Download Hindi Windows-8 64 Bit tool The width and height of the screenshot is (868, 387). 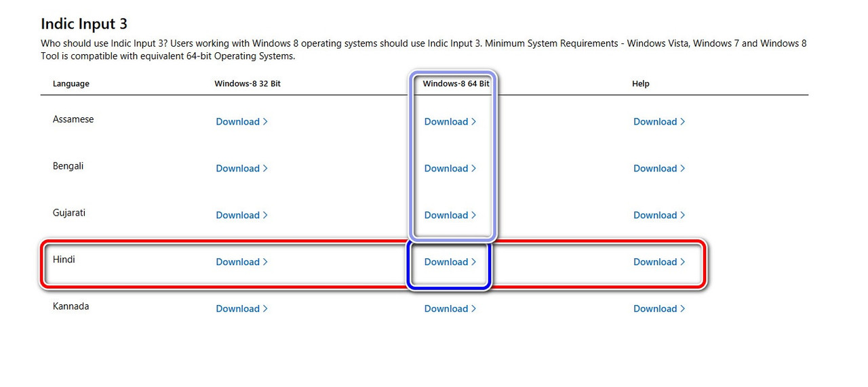[x=450, y=262]
